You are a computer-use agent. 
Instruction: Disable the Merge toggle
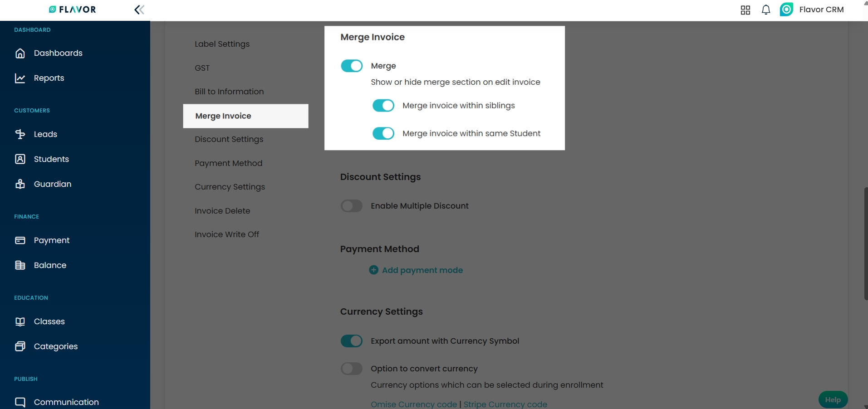point(352,66)
